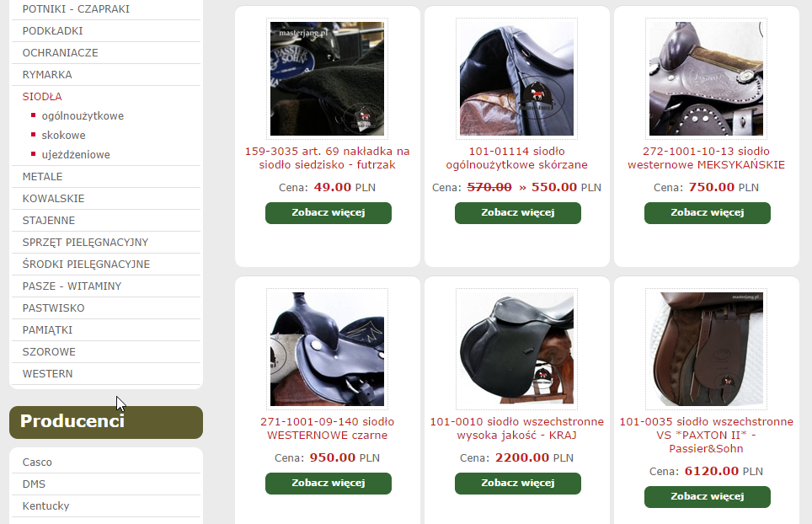Collapse the SIODŁA category
This screenshot has width=812, height=524.
pyautogui.click(x=42, y=96)
